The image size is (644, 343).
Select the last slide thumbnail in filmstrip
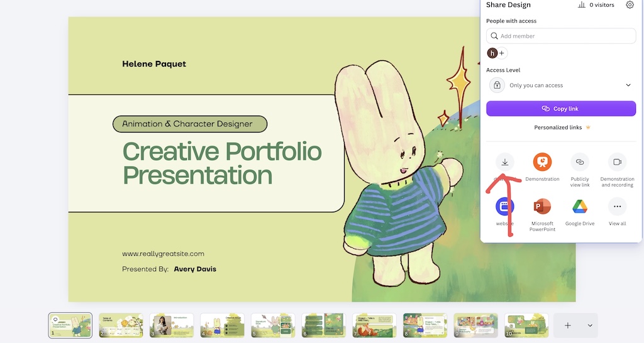526,325
